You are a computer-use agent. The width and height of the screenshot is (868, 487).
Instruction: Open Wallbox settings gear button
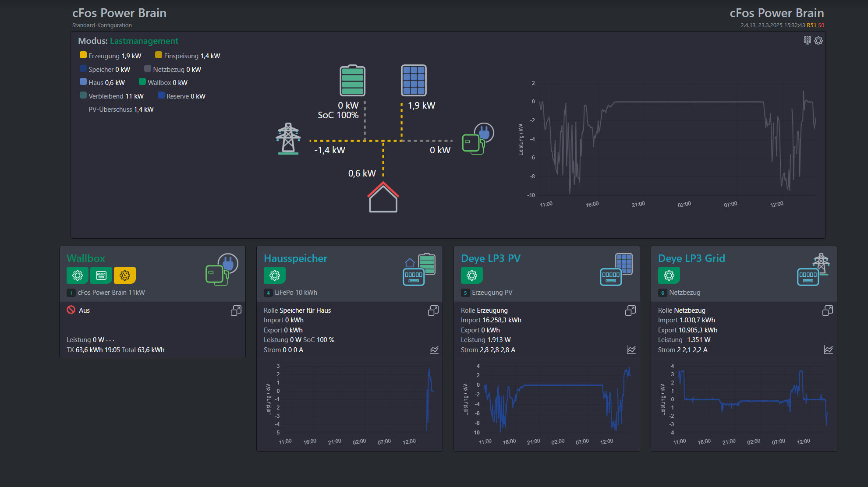(78, 275)
